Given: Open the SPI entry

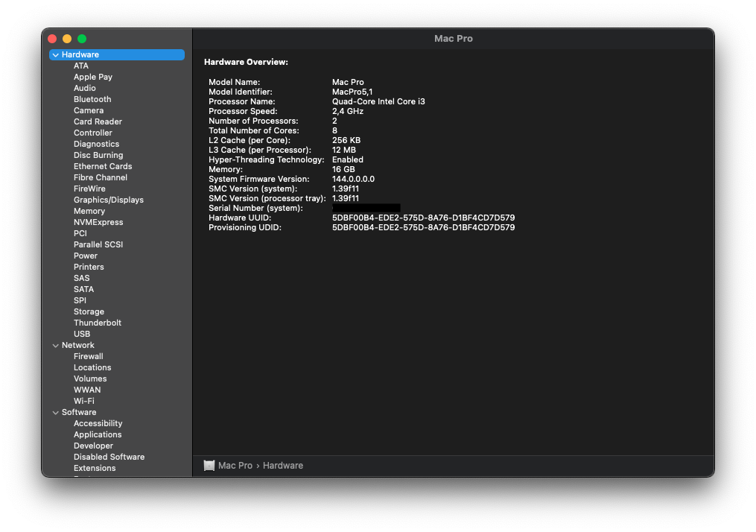Looking at the screenshot, I should (x=80, y=300).
